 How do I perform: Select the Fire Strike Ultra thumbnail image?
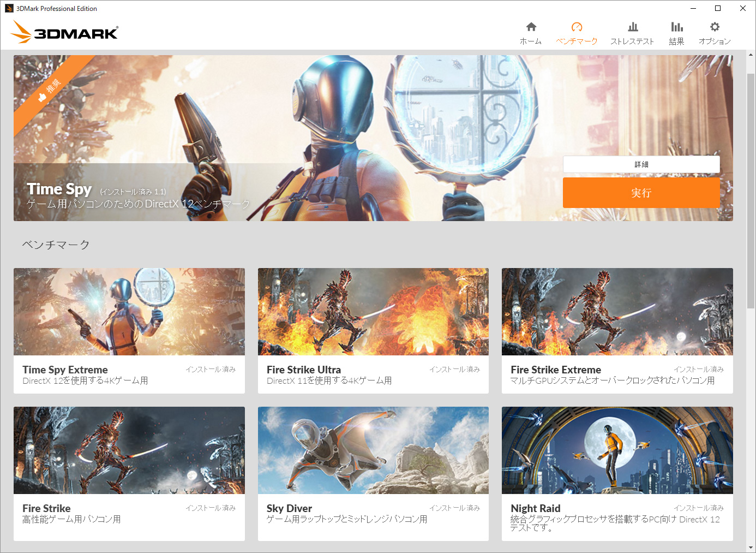tap(373, 312)
